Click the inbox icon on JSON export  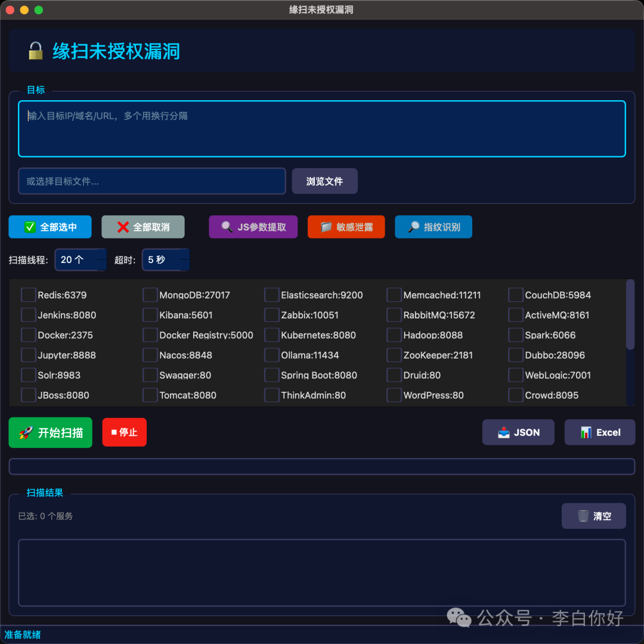click(503, 432)
